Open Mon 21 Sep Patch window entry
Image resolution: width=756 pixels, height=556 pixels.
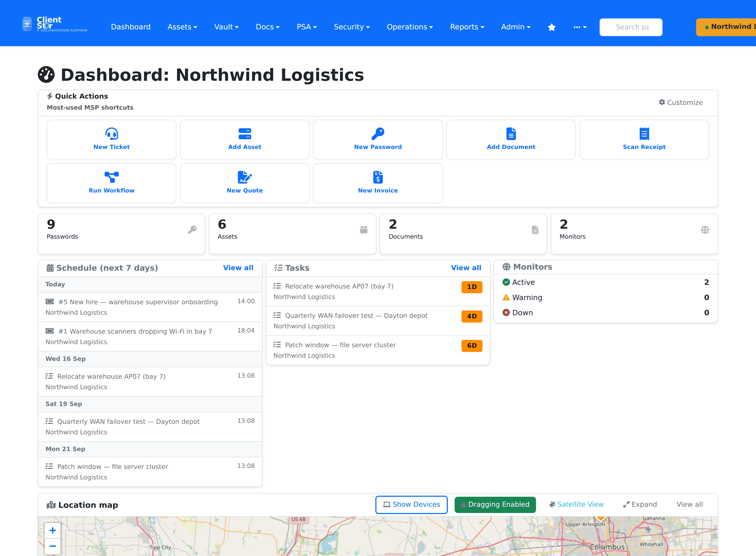tap(150, 472)
